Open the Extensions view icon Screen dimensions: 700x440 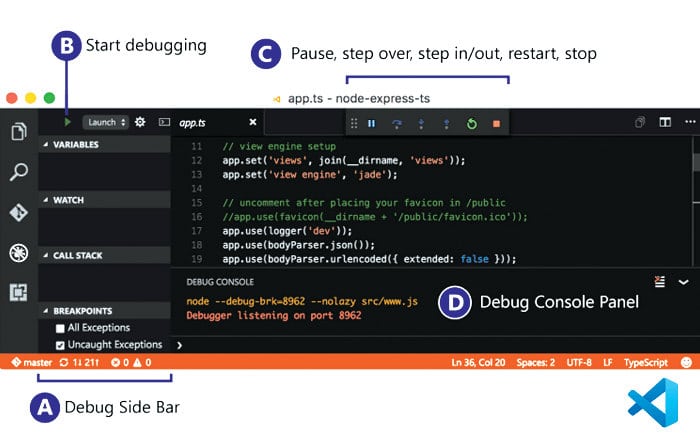coord(19,293)
